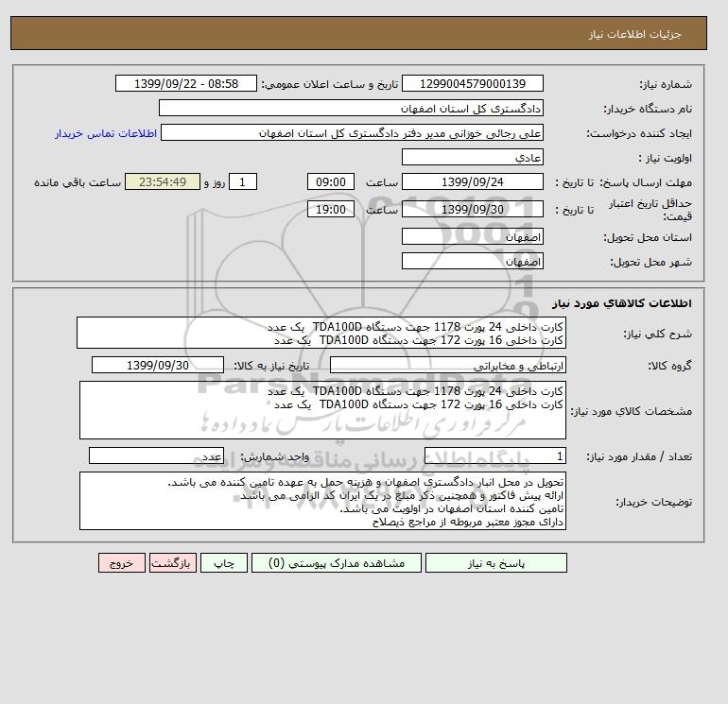Viewport: 728px width, 704px height.
Task: Click requester field علی رجائی خوزانی
Action: 352,132
